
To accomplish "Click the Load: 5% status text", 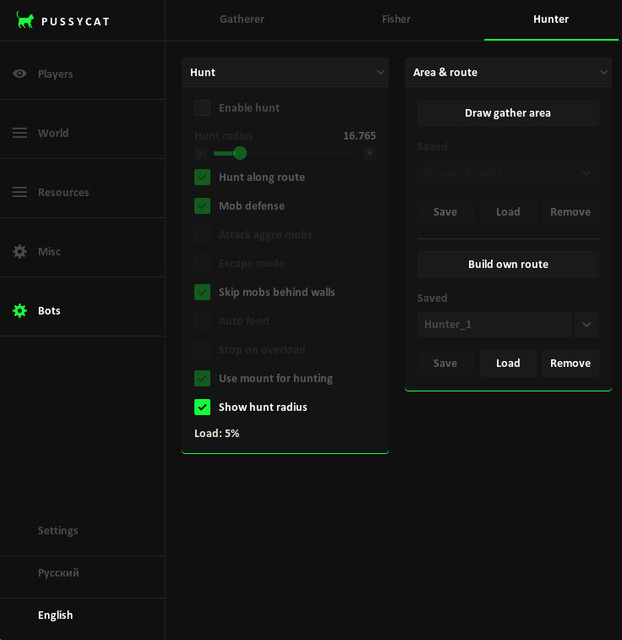I will click(217, 433).
